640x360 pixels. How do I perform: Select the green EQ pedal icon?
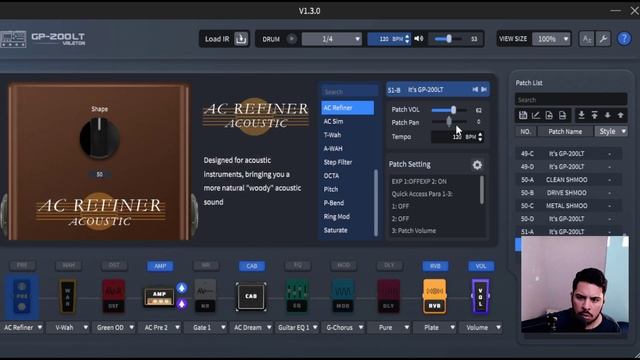pyautogui.click(x=297, y=297)
